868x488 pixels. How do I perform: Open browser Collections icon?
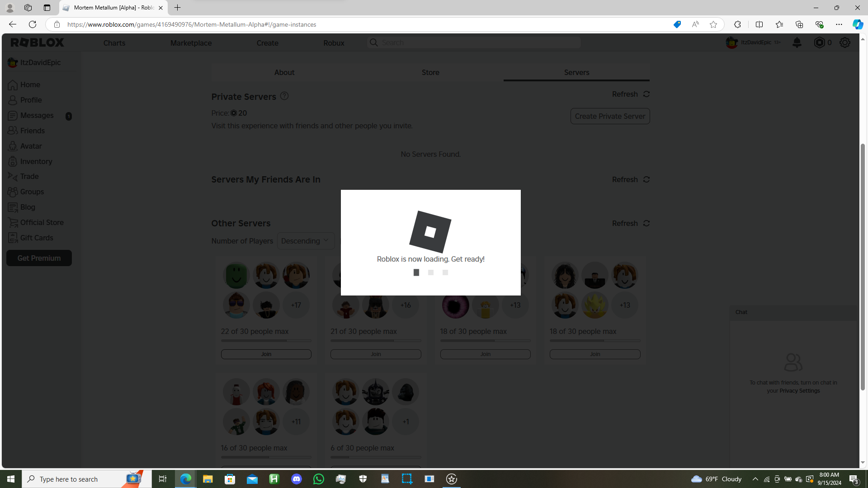[x=799, y=24]
